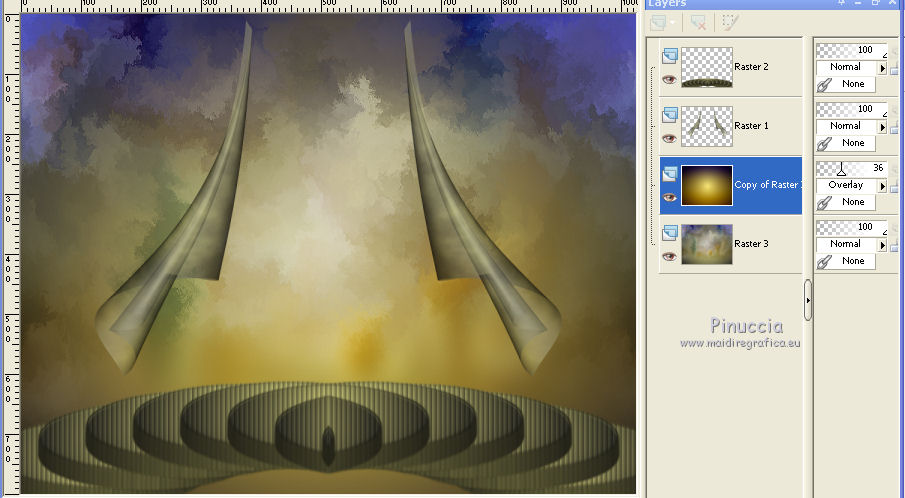Image resolution: width=905 pixels, height=498 pixels.
Task: Click the Delete Layer icon
Action: click(698, 23)
